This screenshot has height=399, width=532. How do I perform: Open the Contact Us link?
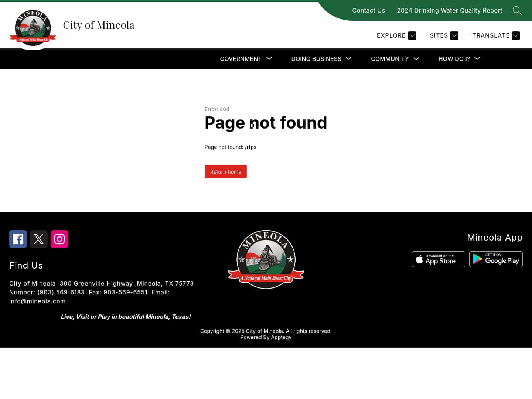coord(368,10)
